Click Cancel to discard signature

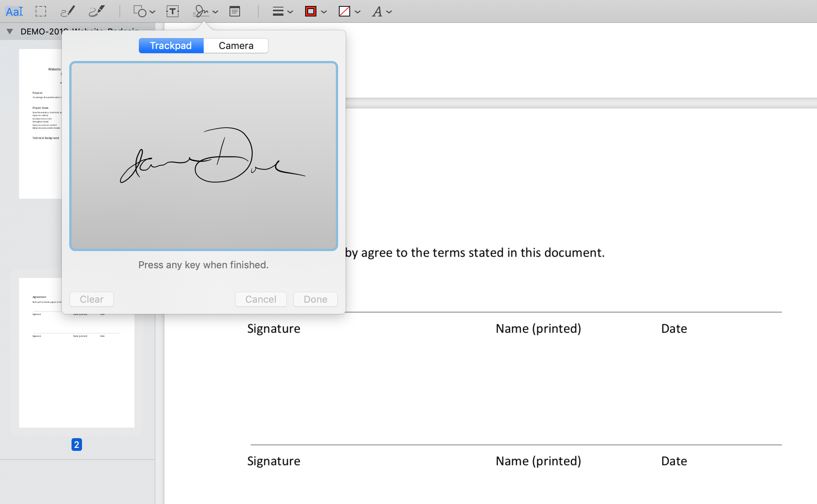(260, 299)
